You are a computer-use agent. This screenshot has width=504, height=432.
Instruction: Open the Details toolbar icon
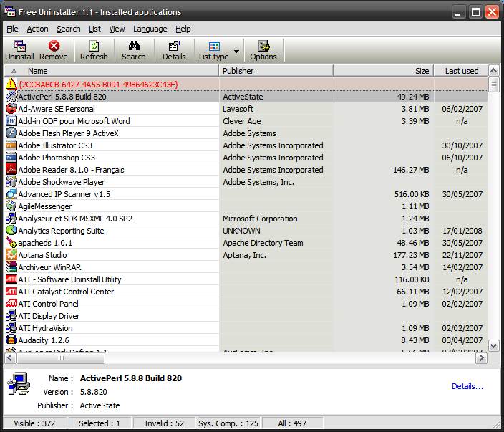[174, 46]
